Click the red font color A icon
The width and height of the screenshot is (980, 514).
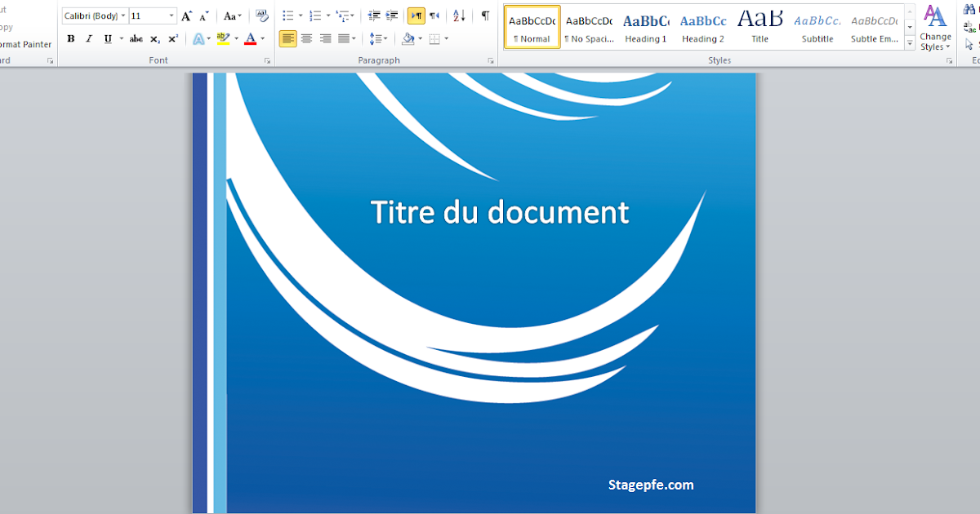click(x=251, y=38)
